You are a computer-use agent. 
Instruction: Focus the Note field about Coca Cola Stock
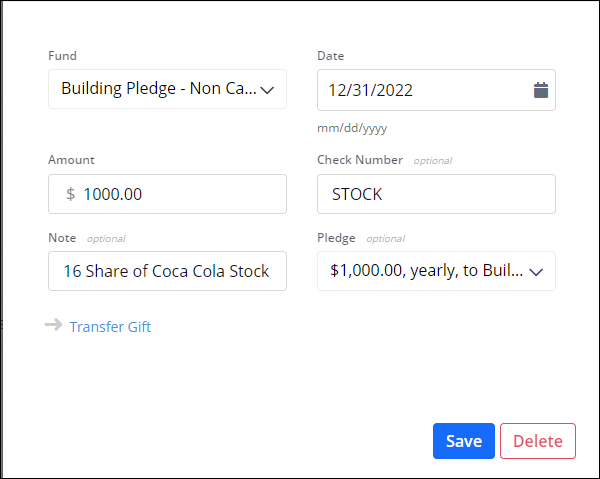pyautogui.click(x=167, y=271)
